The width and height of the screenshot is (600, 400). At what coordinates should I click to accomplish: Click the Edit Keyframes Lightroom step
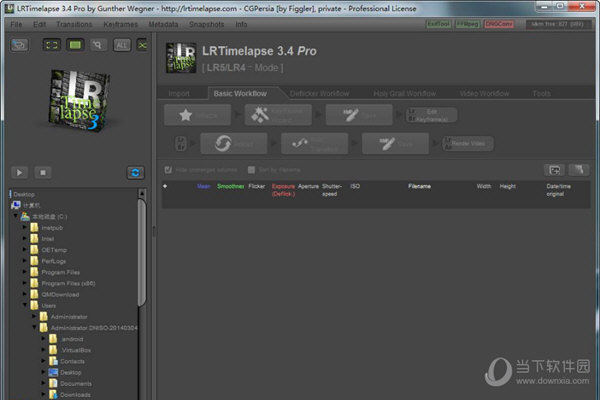[431, 115]
